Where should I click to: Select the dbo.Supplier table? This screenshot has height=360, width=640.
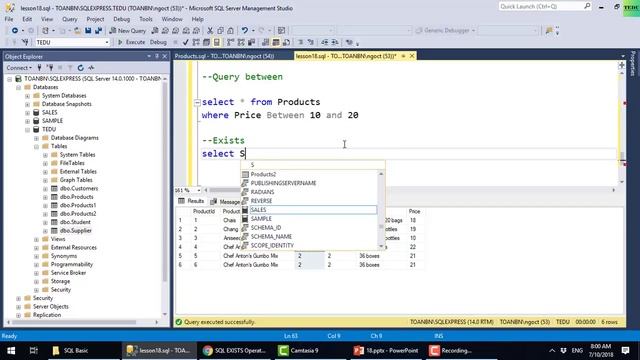[76, 231]
